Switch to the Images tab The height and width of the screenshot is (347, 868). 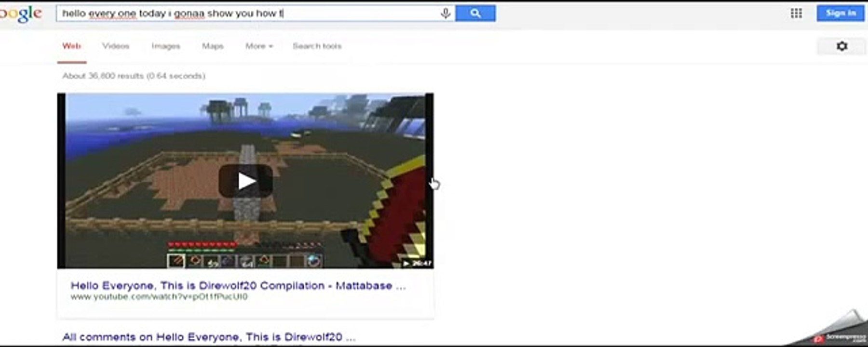tap(166, 46)
